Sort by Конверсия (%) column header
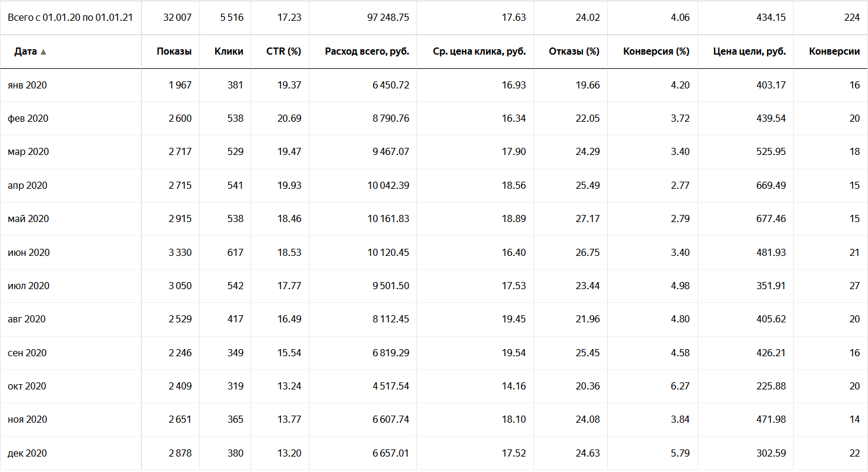 point(656,52)
